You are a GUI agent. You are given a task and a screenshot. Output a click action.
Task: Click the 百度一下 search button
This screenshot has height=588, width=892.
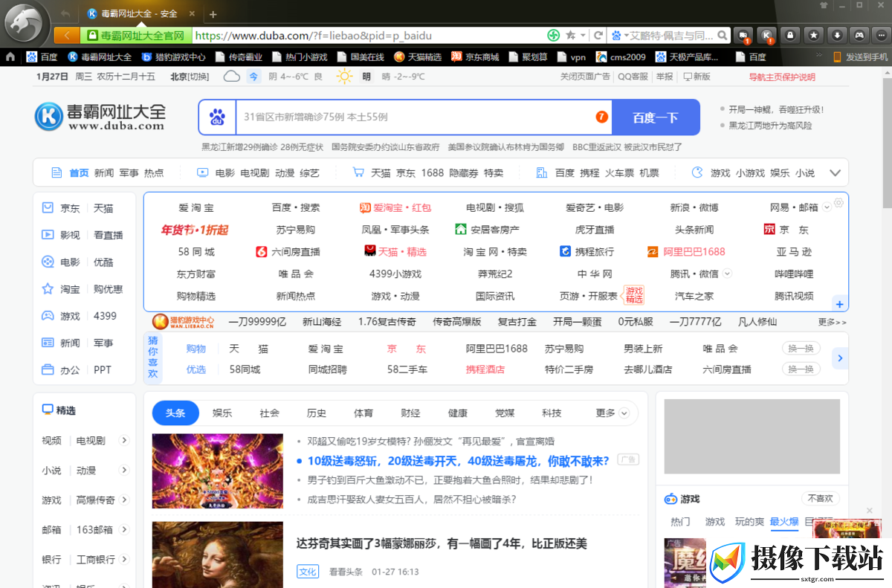pos(656,117)
